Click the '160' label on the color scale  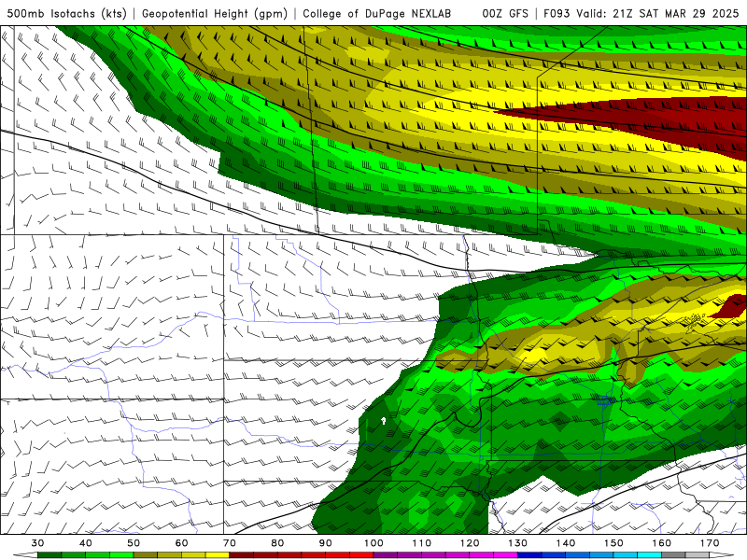pyautogui.click(x=662, y=543)
